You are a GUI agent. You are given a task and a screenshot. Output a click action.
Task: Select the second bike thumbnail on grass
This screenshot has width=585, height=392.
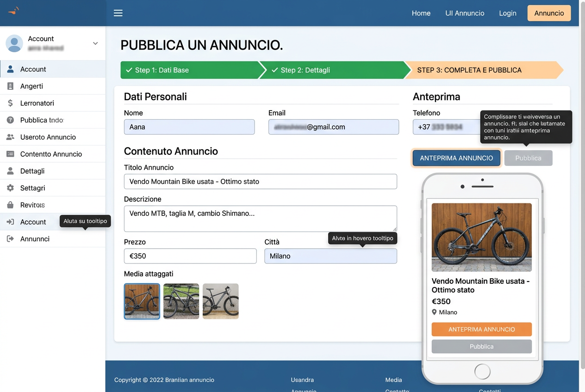(x=181, y=301)
